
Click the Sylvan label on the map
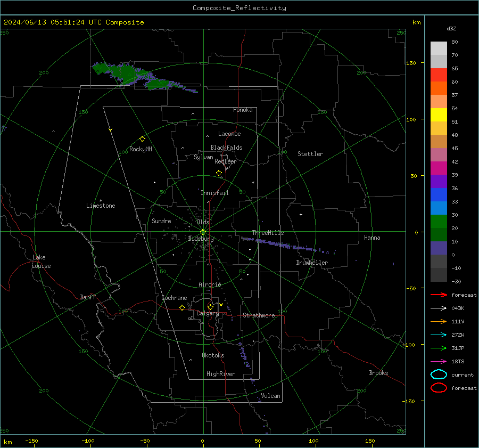point(203,157)
